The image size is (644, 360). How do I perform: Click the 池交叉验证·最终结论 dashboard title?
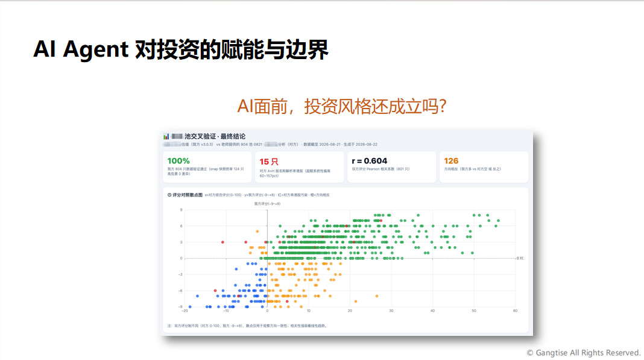pos(215,136)
